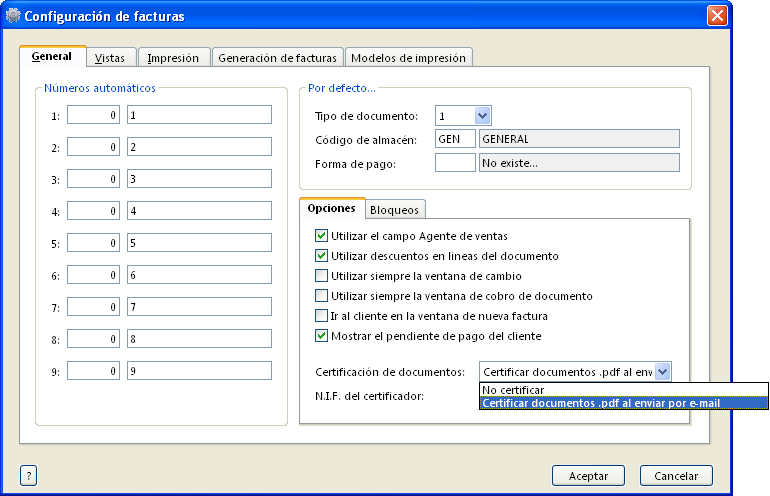The width and height of the screenshot is (770, 496).
Task: Uncheck Utilizar descuentos en líneas del documento
Action: tap(321, 256)
